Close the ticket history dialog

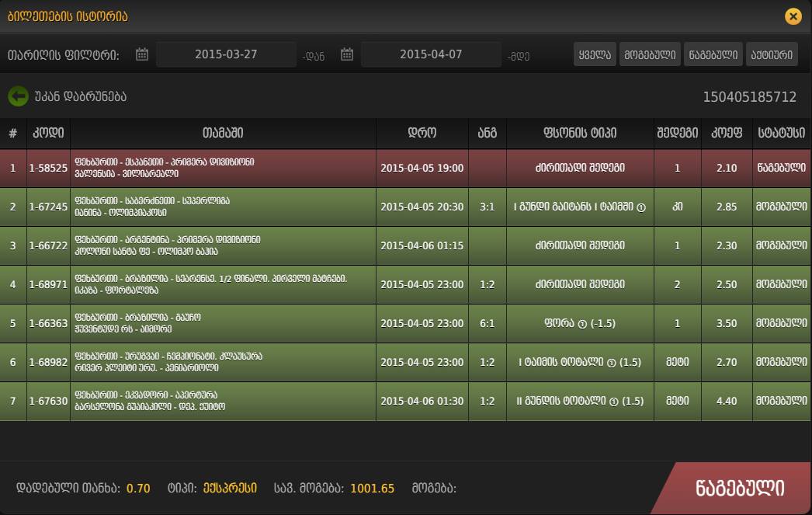pos(793,16)
